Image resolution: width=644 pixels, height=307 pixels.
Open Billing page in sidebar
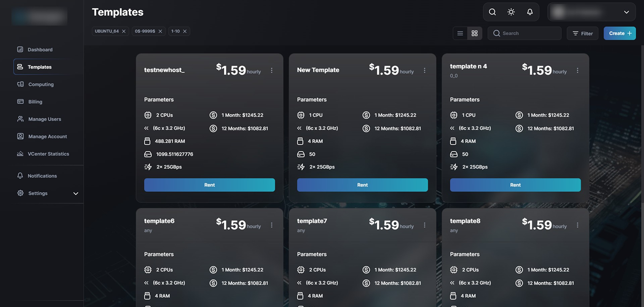click(x=35, y=101)
